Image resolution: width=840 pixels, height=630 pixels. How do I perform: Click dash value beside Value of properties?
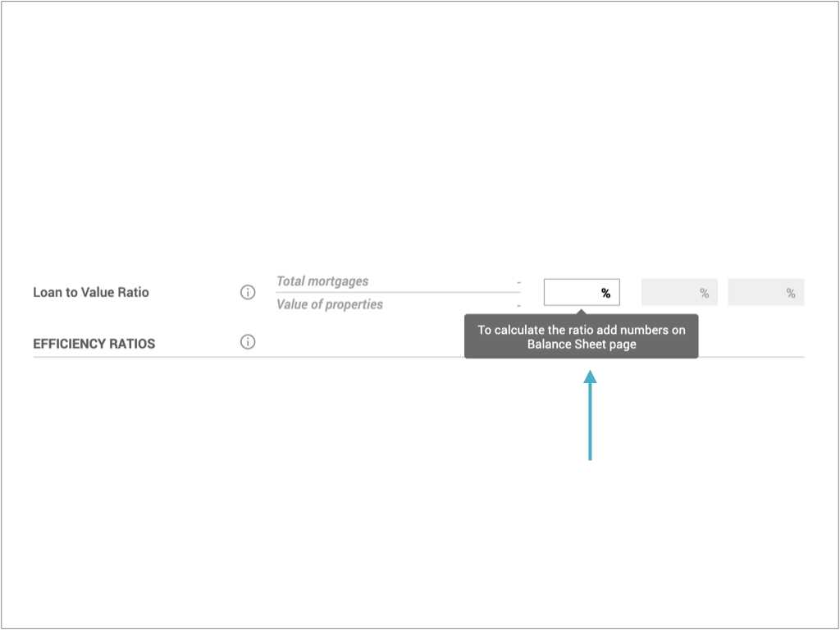click(518, 305)
